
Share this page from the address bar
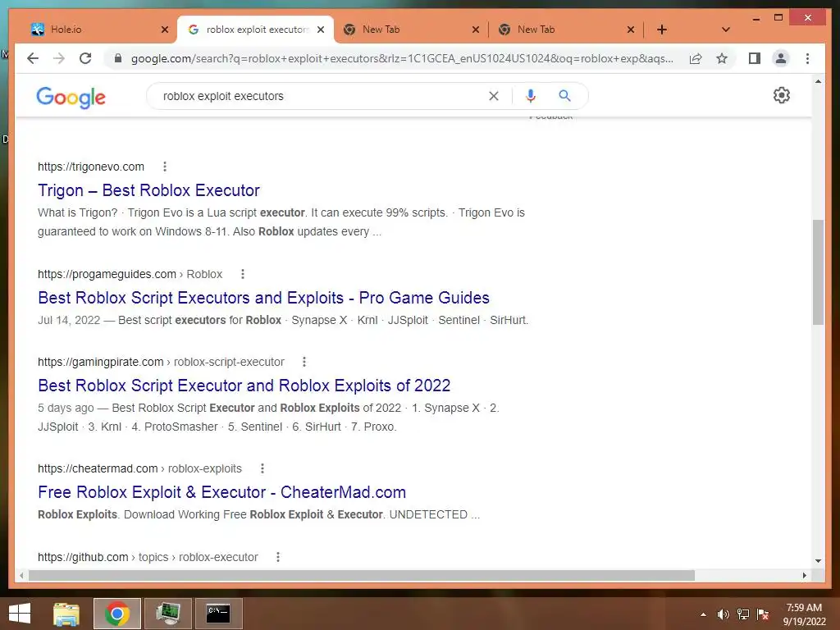pyautogui.click(x=696, y=58)
